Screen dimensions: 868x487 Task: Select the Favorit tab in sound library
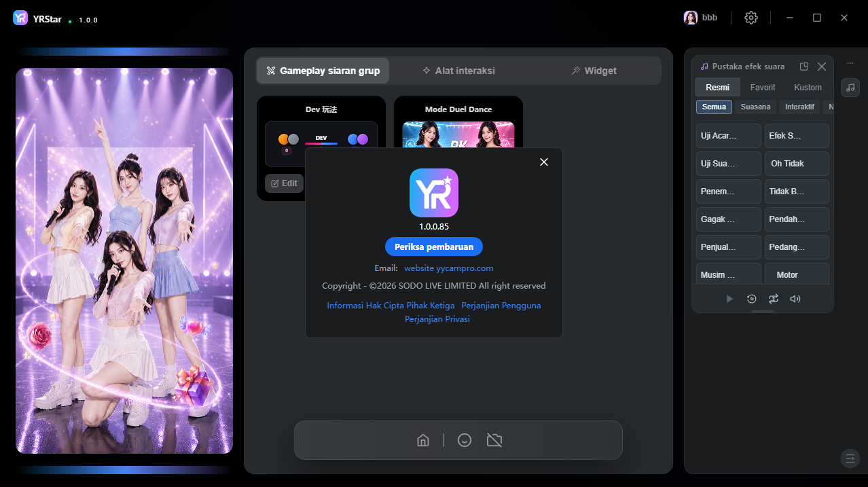(x=763, y=87)
